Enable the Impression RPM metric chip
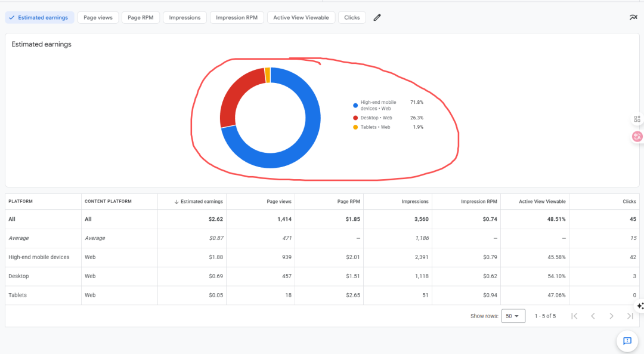Screen dimensions: 644x354 (237, 17)
